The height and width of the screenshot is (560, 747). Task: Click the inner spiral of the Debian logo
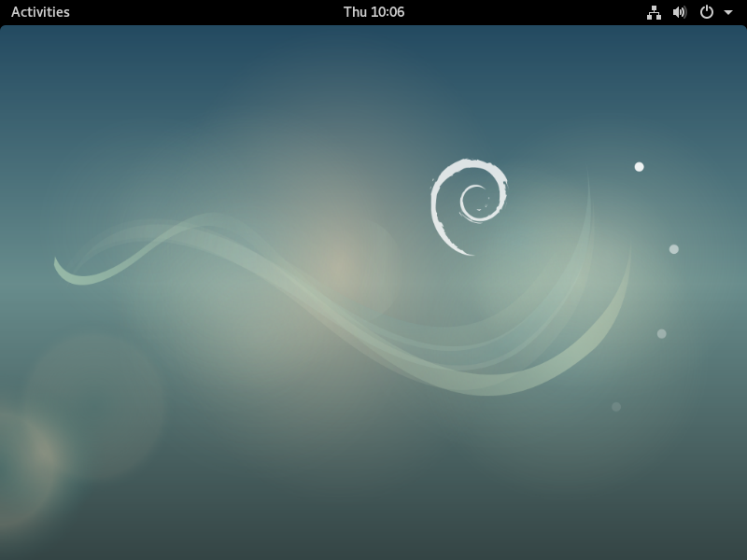[475, 201]
